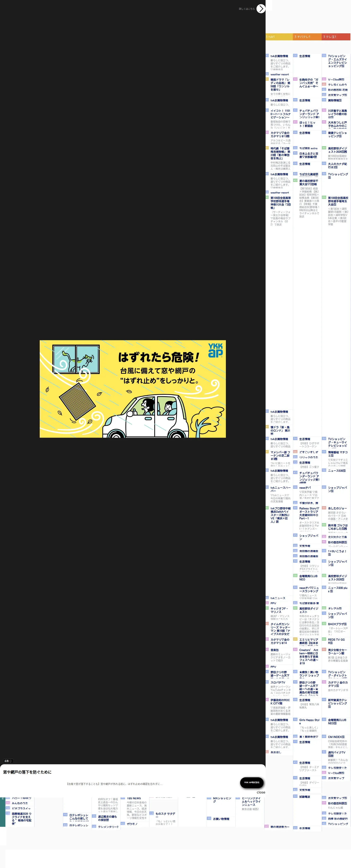Open 1×8いこうよ！ program
The image size is (351, 868).
tap(337, 553)
